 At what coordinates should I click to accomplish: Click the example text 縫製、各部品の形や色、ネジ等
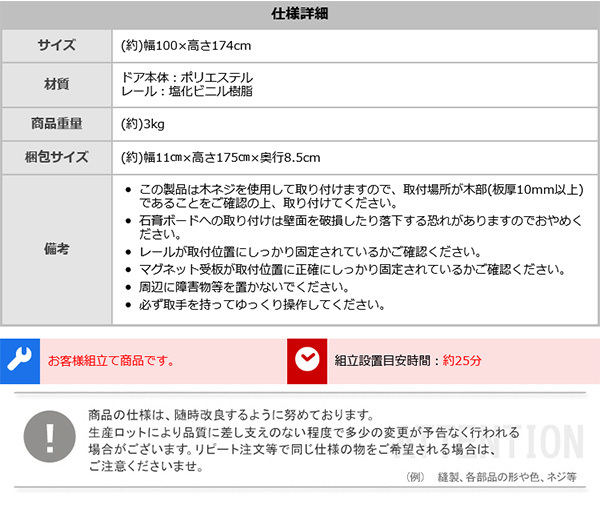507,477
